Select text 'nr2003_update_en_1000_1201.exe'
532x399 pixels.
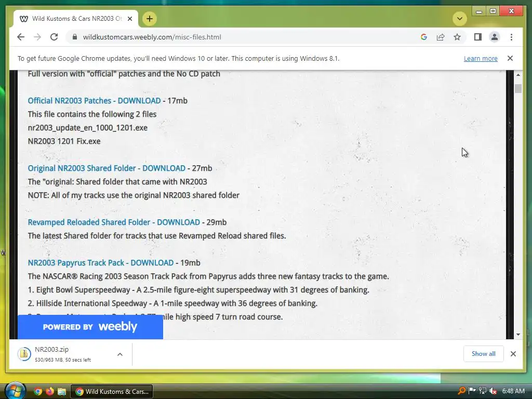click(x=87, y=128)
